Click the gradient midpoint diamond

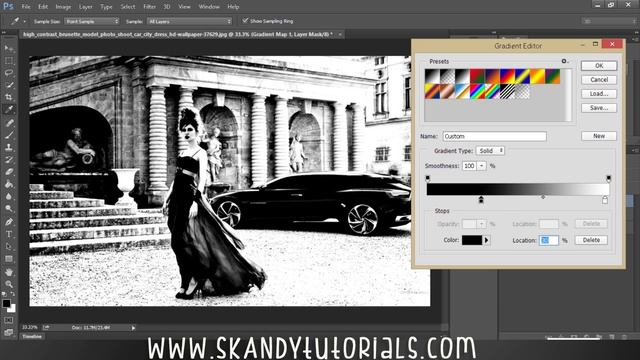pos(543,197)
